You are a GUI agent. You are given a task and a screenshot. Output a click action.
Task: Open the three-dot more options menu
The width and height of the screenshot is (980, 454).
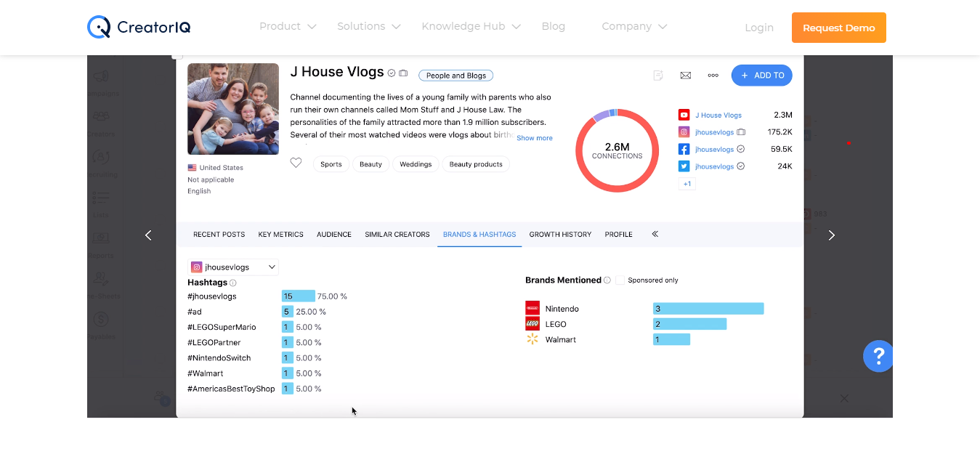(713, 75)
